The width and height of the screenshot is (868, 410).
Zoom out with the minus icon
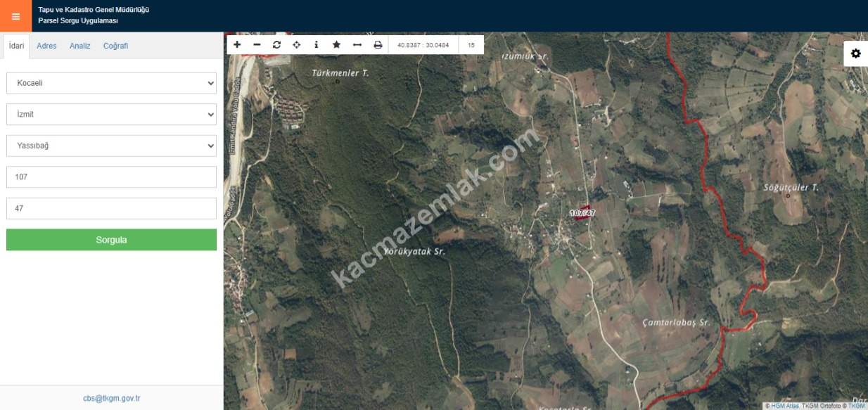click(257, 45)
